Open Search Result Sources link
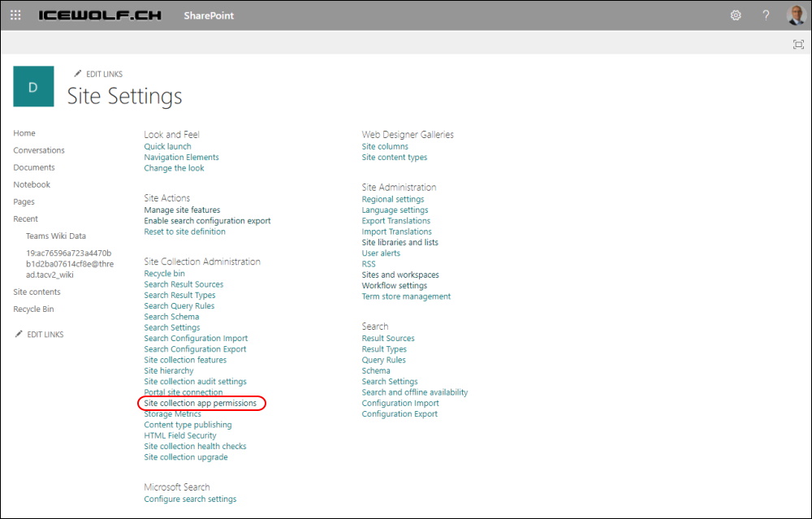Viewport: 812px width, 519px height. click(184, 284)
